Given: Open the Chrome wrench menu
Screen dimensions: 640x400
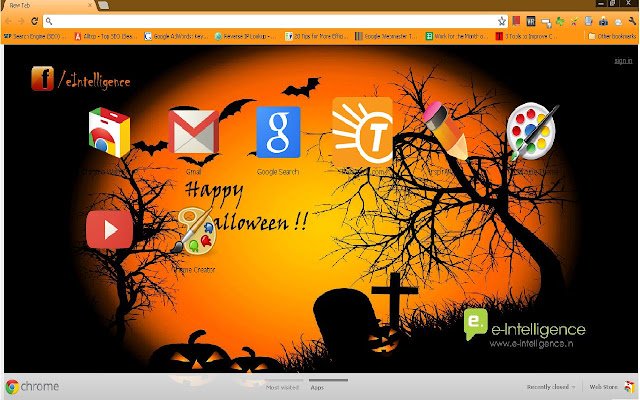Looking at the screenshot, I should point(632,21).
